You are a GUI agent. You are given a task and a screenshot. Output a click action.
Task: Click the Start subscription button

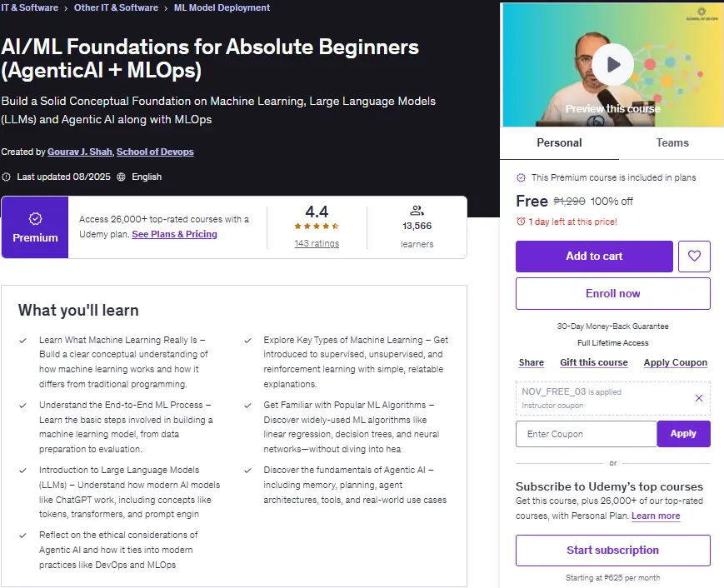tap(612, 551)
